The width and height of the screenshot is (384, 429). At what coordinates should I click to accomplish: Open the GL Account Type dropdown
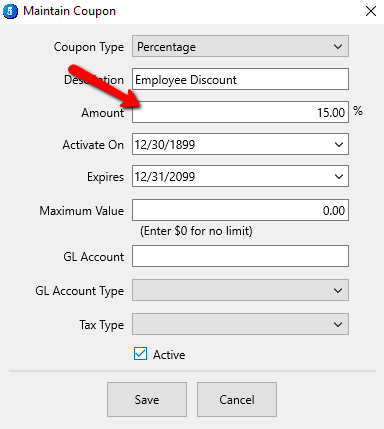[240, 290]
